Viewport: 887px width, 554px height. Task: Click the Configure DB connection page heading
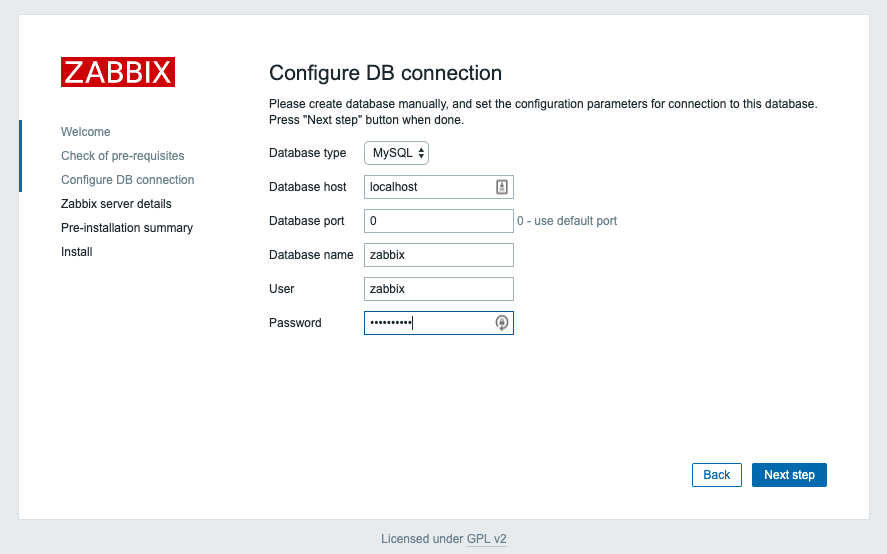pos(385,73)
